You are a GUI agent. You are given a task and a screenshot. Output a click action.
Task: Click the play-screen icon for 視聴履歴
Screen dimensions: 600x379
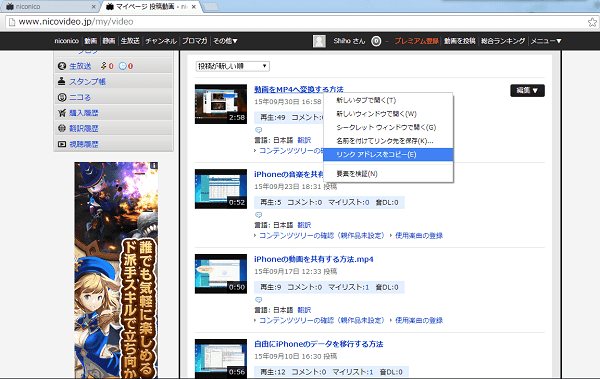coord(62,144)
